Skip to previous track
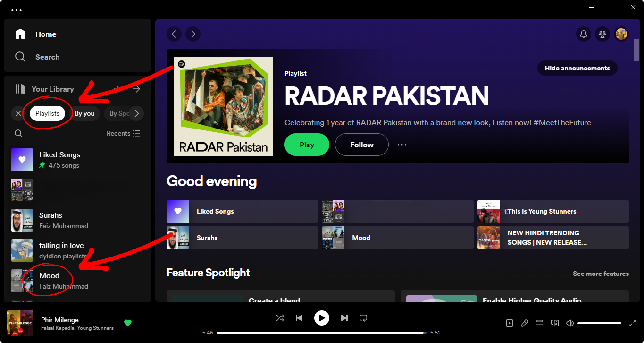Viewport: 644px width, 343px height. pyautogui.click(x=299, y=318)
